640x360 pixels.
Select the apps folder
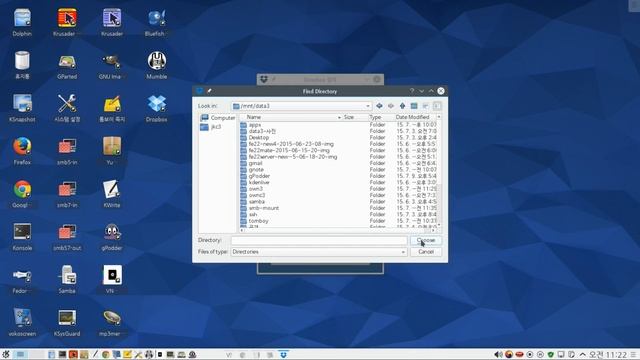pyautogui.click(x=251, y=125)
